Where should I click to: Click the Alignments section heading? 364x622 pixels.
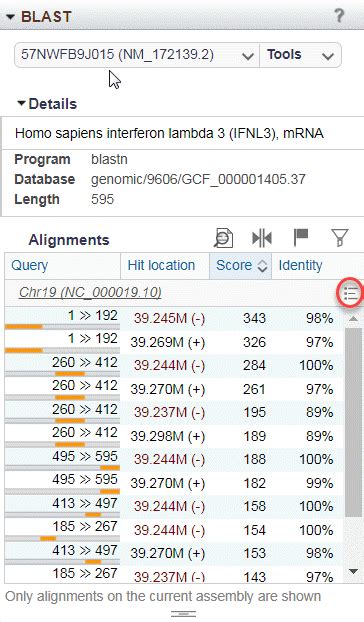[x=69, y=240]
